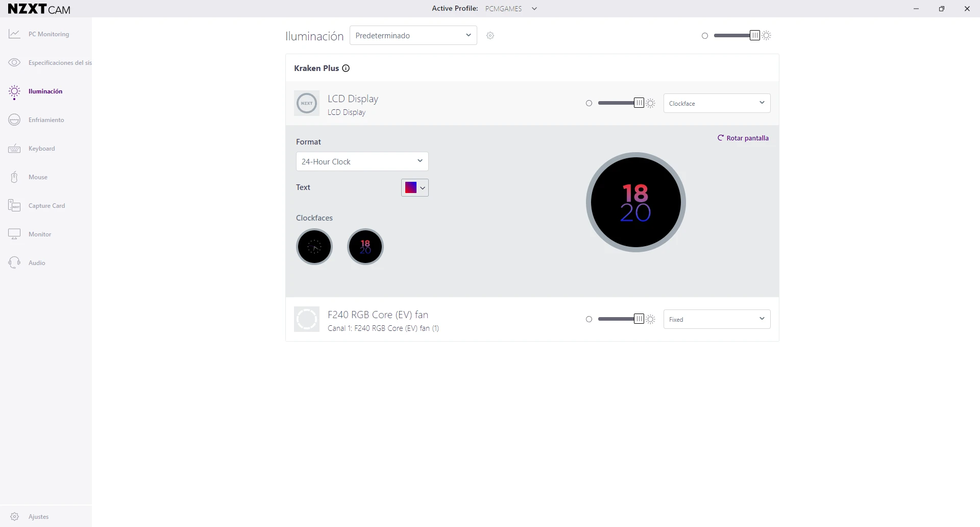
Task: Click the large LCD clock preview
Action: (x=636, y=202)
